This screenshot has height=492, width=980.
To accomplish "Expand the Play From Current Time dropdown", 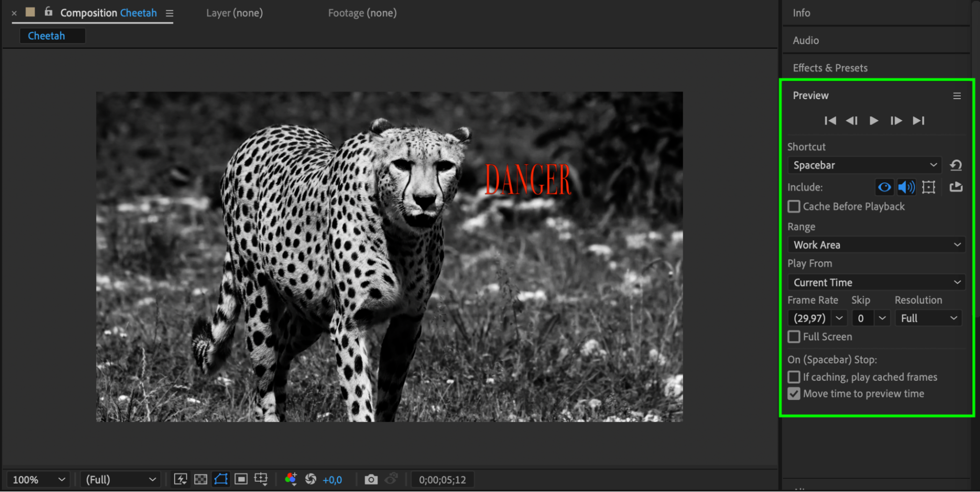I will (876, 283).
